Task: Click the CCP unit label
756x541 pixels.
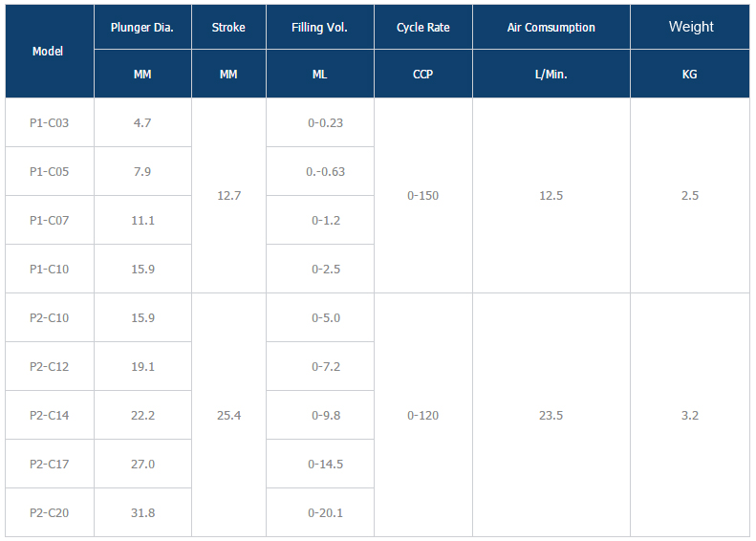Action: pyautogui.click(x=422, y=74)
